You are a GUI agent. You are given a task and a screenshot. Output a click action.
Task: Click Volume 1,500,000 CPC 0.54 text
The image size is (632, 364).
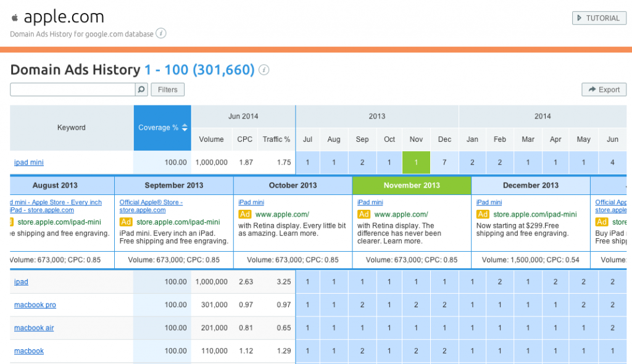[530, 260]
